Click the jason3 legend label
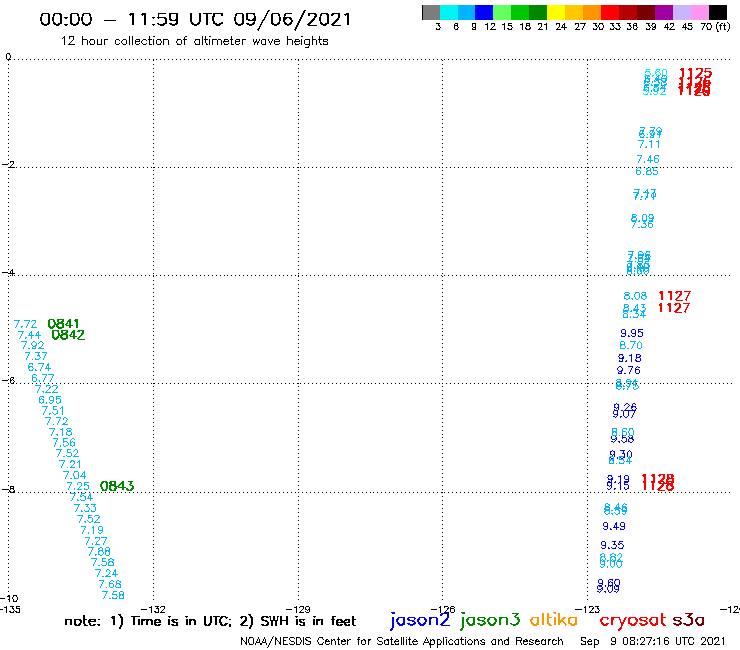The image size is (740, 650). 490,620
